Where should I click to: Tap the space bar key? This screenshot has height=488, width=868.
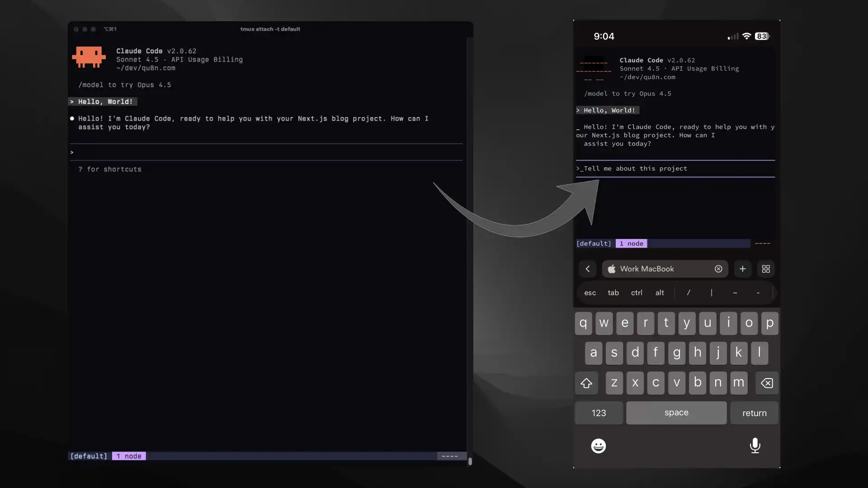[676, 413]
